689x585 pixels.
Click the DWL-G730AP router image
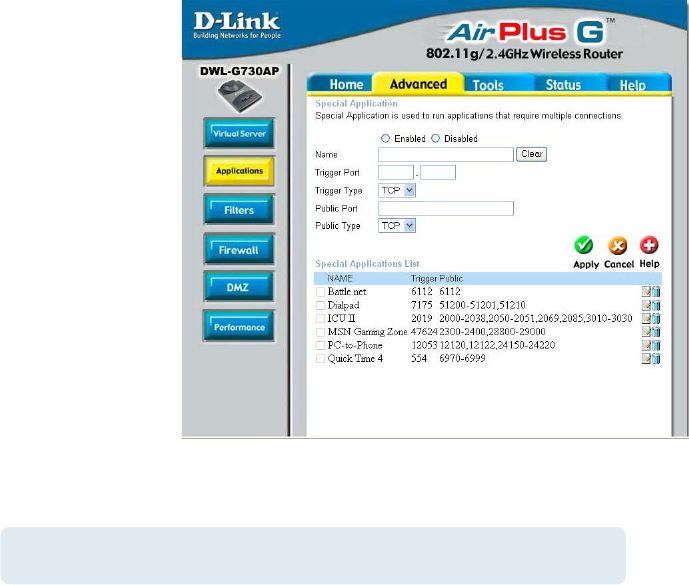point(239,95)
